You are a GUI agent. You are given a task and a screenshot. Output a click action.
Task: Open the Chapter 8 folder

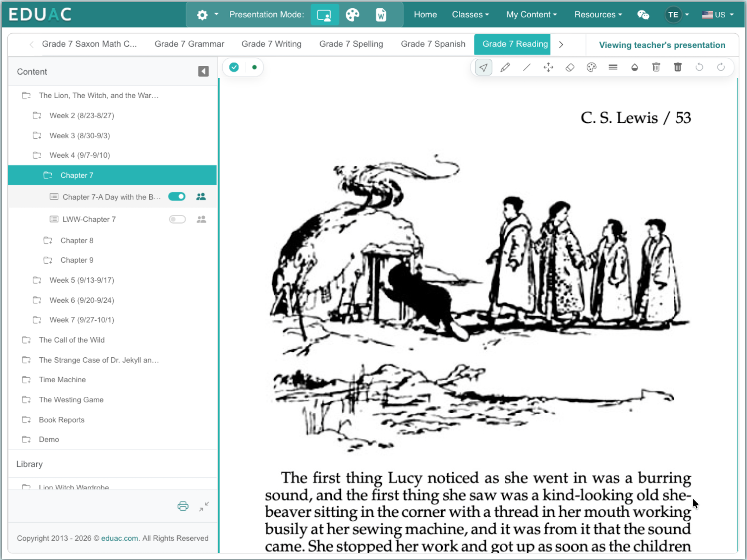(77, 240)
